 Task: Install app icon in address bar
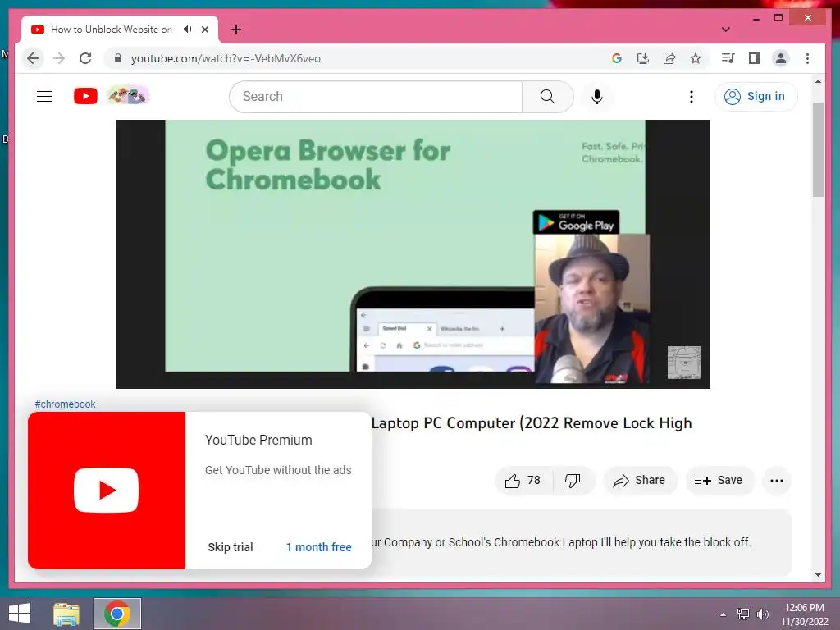643,58
